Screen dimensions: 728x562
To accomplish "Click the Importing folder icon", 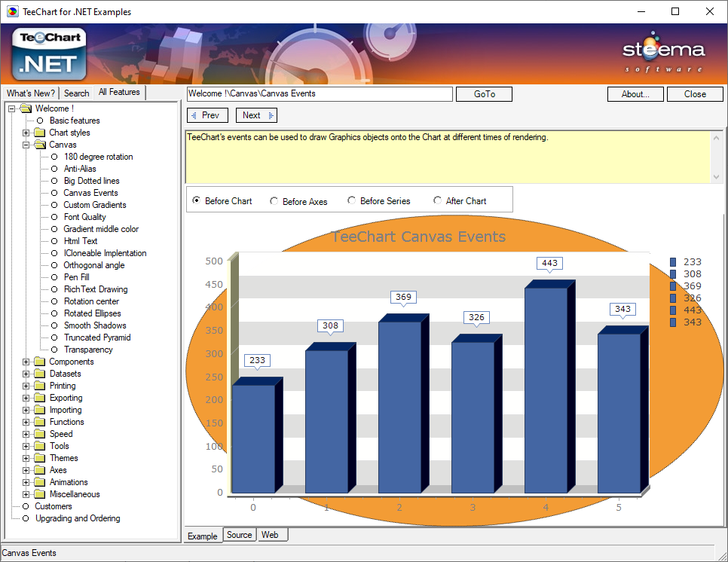I will 40,411.
